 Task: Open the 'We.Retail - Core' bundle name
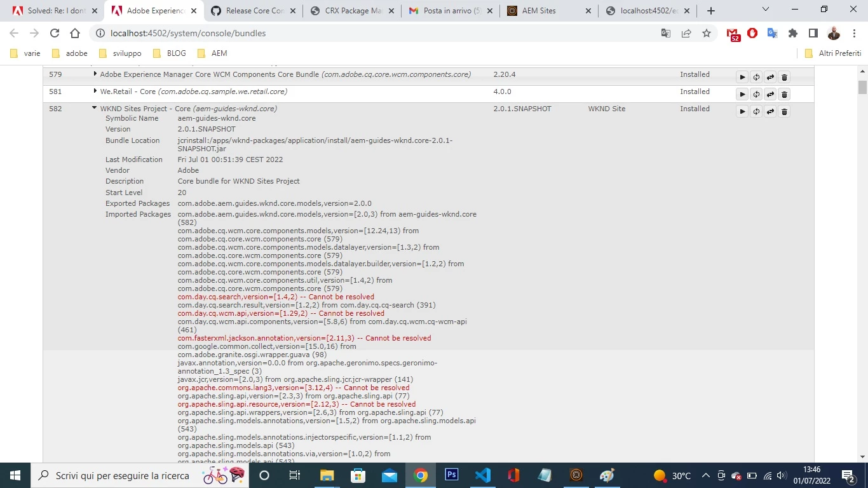click(x=128, y=91)
